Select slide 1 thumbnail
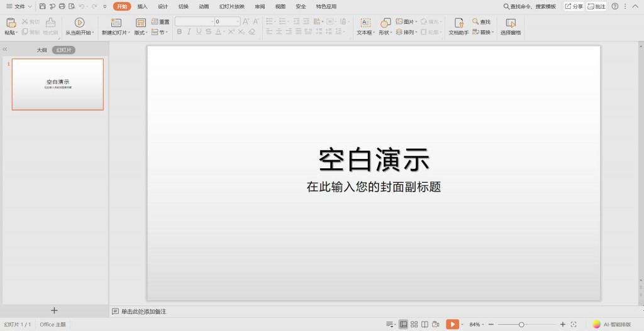The height and width of the screenshot is (331, 644). point(57,84)
